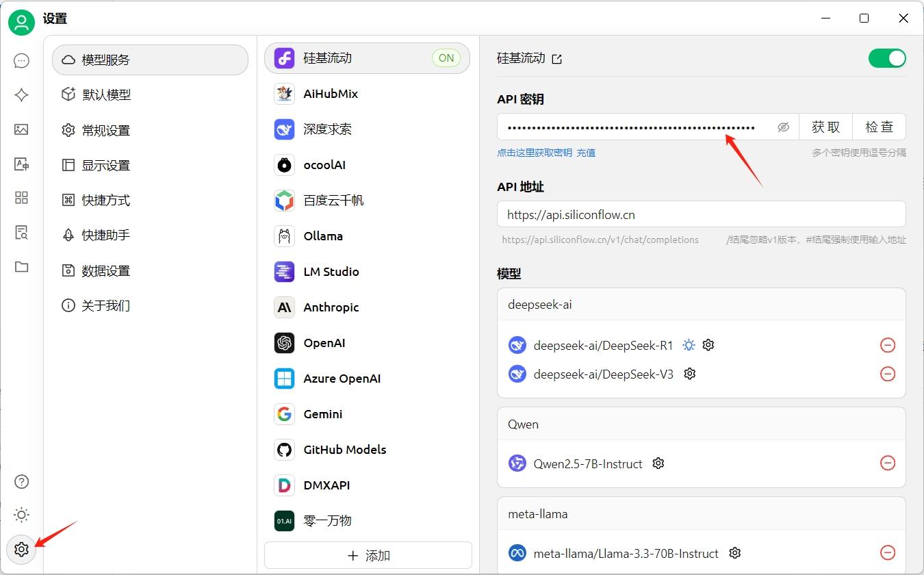Viewport: 924px width, 575px height.
Task: Open the 常规设置 menu
Action: pyautogui.click(x=150, y=130)
